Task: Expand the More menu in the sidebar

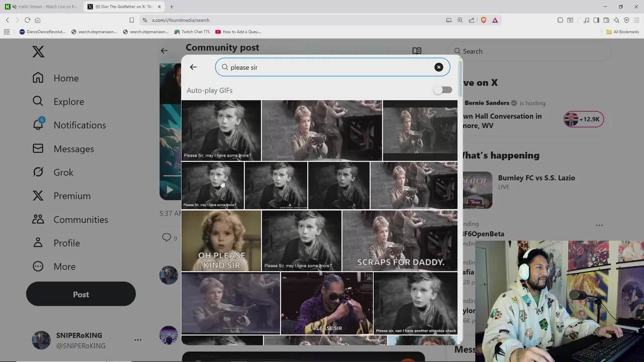Action: coord(54,266)
